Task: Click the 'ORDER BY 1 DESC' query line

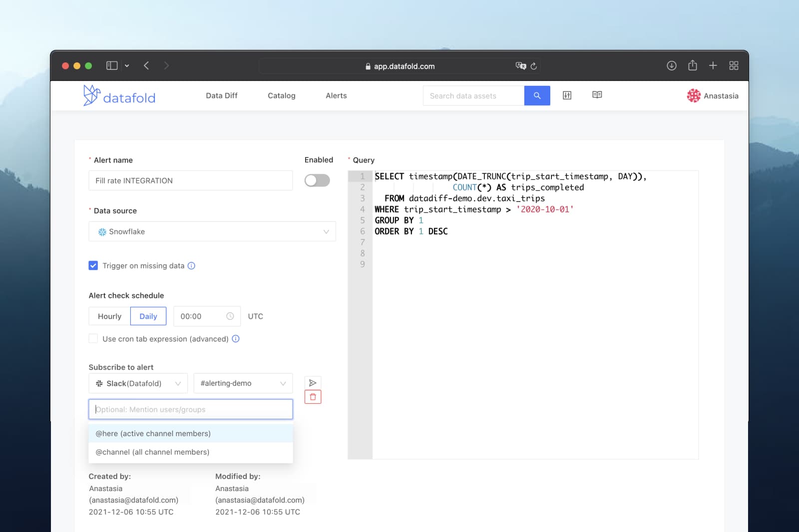Action: (411, 231)
